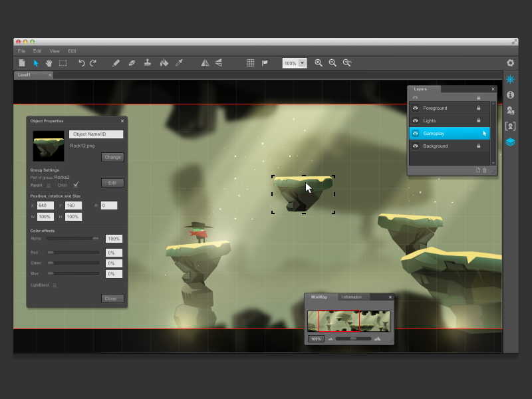The image size is (532, 399).
Task: Check the Parent group checkbox
Action: pos(49,186)
